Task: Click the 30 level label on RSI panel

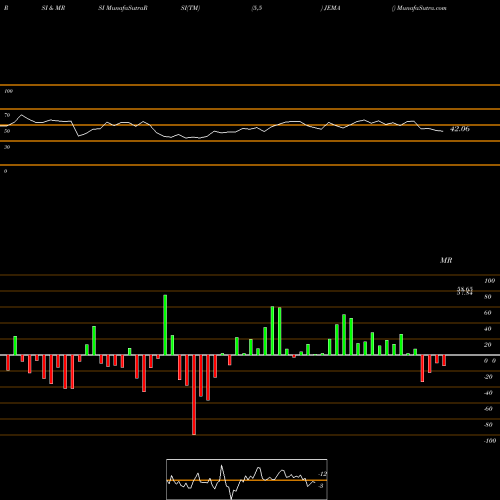Action: click(7, 147)
